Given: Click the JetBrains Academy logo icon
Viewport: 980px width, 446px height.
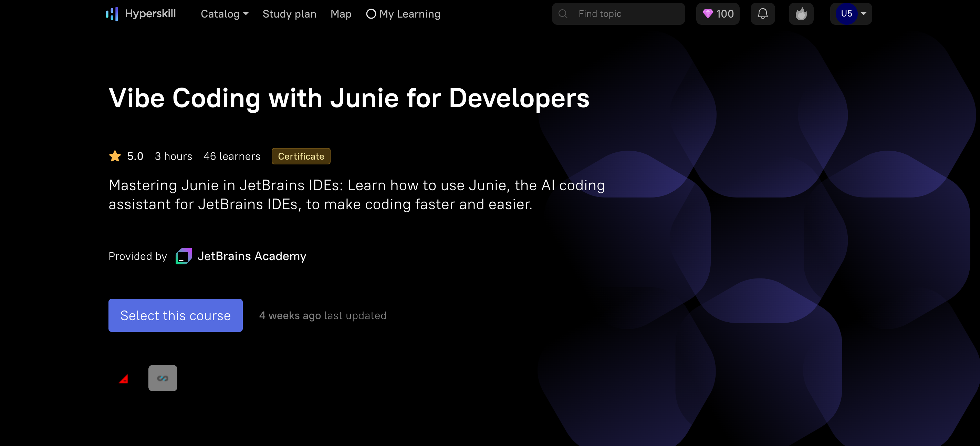Looking at the screenshot, I should click(x=184, y=256).
